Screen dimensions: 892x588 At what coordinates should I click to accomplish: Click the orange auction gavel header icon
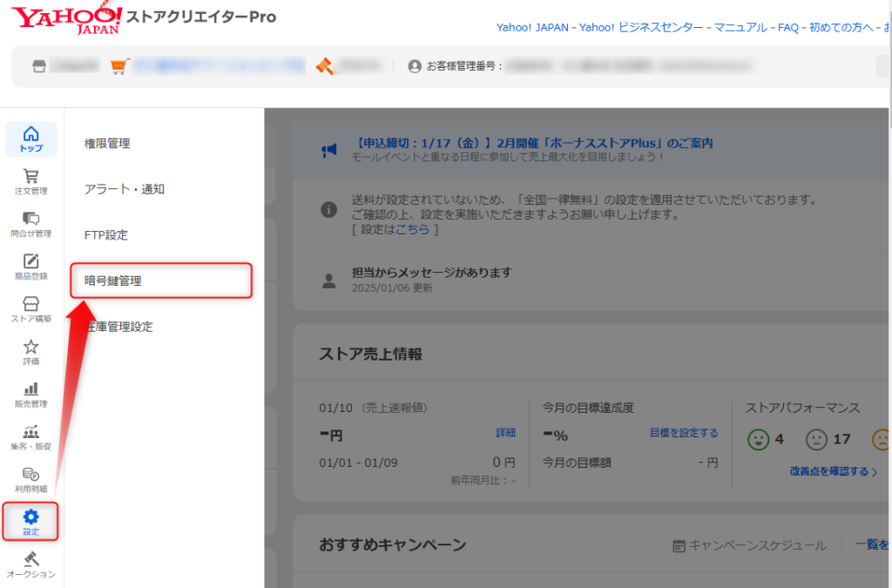(x=324, y=66)
